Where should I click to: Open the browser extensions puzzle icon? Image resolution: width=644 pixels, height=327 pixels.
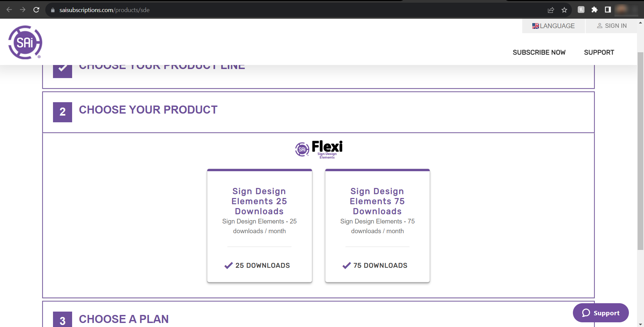595,10
